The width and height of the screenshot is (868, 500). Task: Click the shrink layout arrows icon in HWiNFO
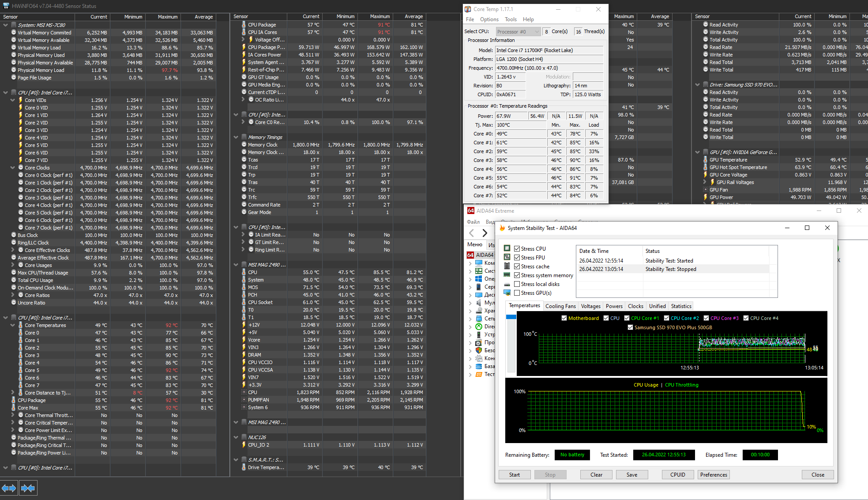(x=28, y=488)
